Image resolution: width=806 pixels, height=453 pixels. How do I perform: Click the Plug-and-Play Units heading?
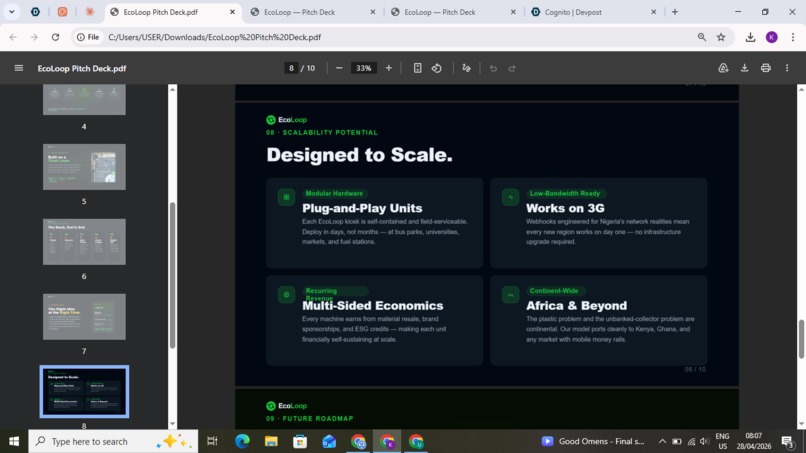(362, 208)
